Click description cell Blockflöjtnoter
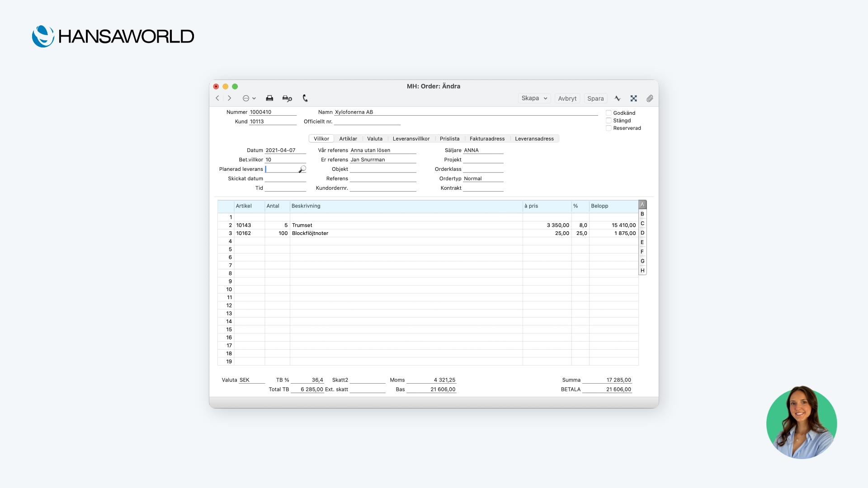This screenshot has height=488, width=868. (x=406, y=234)
